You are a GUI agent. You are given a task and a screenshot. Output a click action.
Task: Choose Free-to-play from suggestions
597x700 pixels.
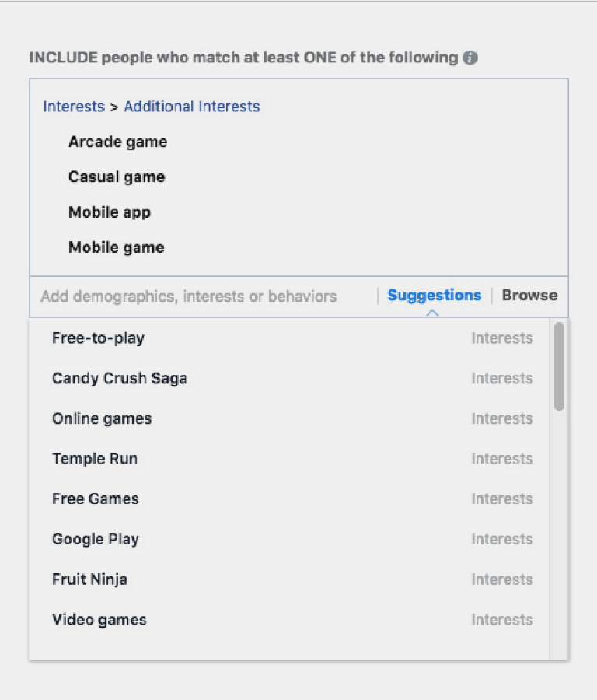98,338
